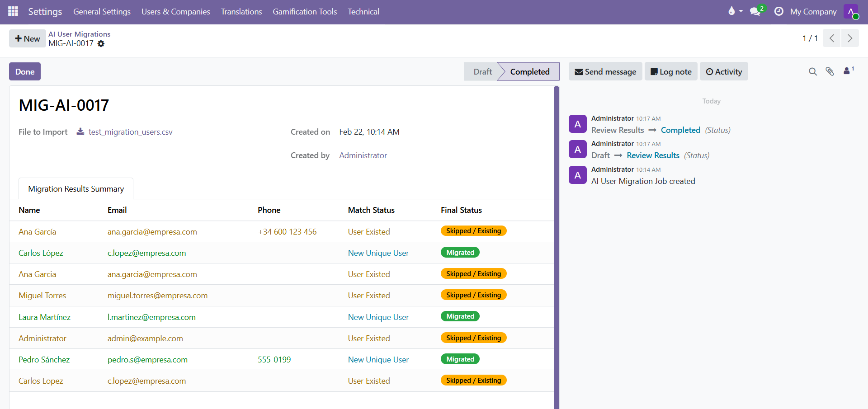Open the apps grid menu
Viewport: 868px width, 409px height.
(x=13, y=11)
